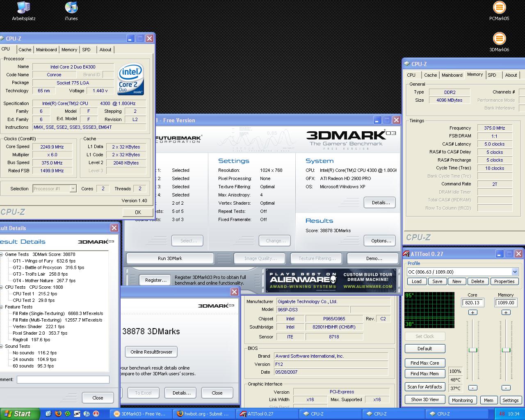Open ATITool profile Properties
The width and height of the screenshot is (525, 420).
504,281
